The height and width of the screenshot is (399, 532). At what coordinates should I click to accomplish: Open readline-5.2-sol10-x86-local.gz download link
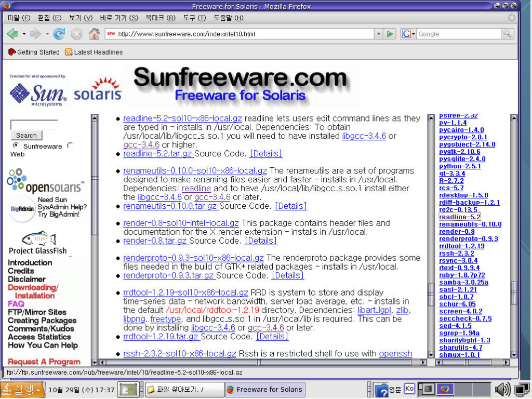point(182,118)
